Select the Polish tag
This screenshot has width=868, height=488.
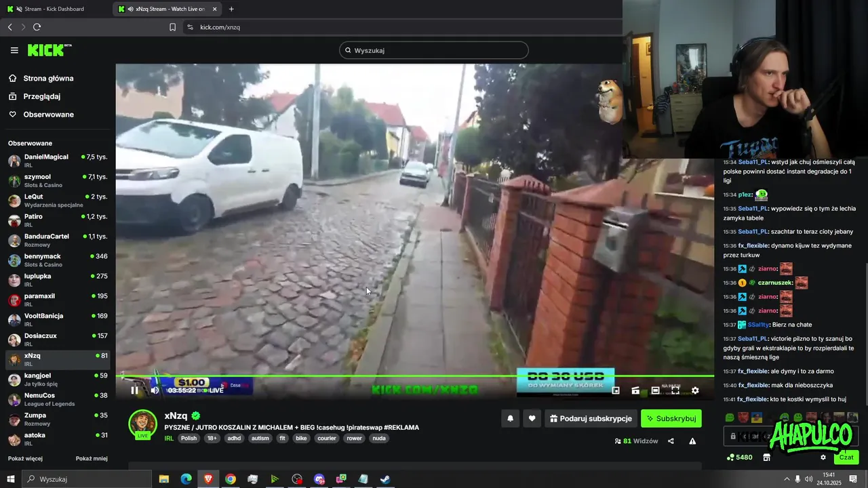pyautogui.click(x=189, y=439)
